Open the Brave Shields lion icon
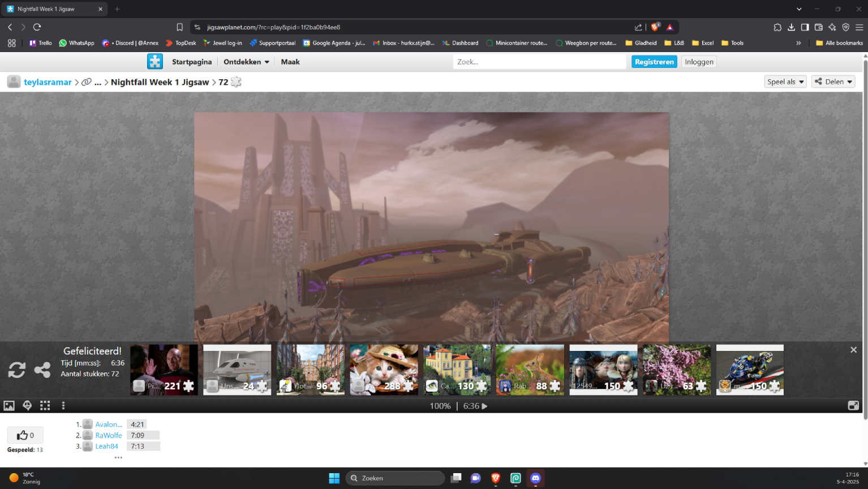868x489 pixels. [655, 27]
